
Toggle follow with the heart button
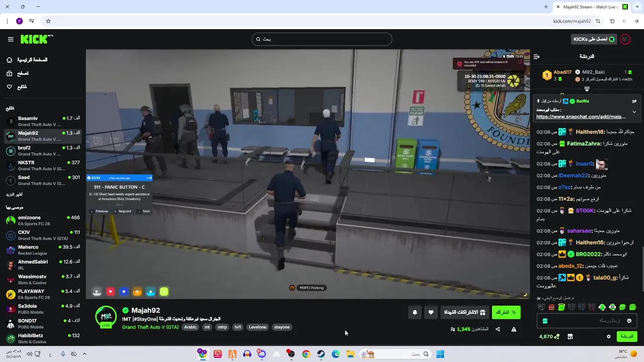[x=431, y=312]
